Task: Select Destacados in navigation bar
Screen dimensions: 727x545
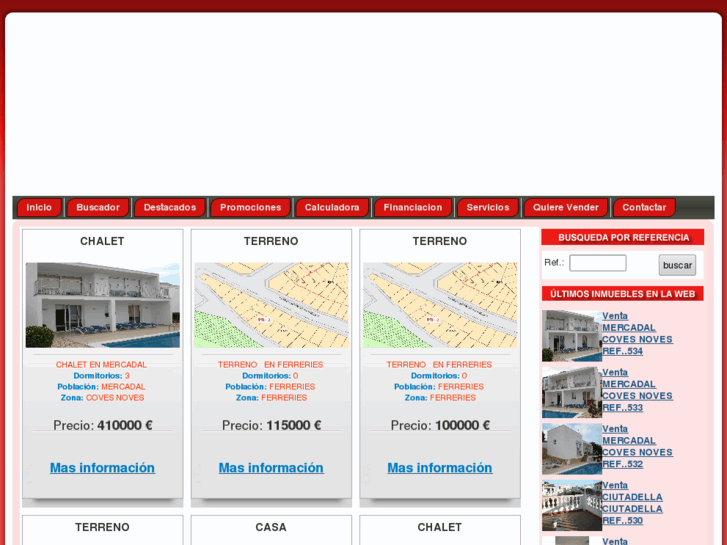Action: pyautogui.click(x=170, y=207)
